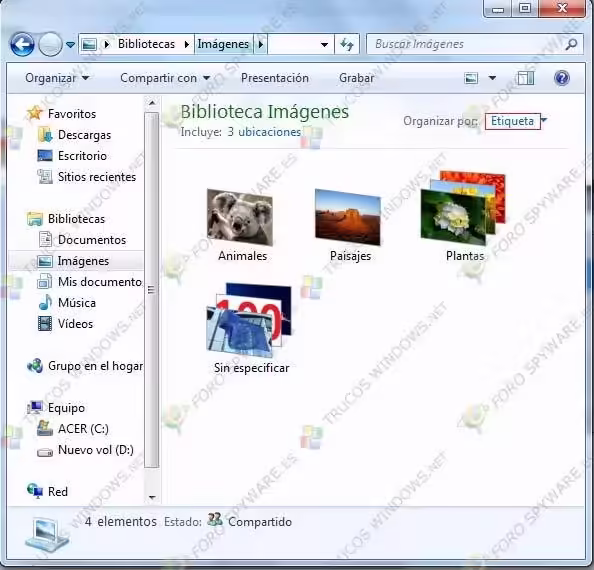Refresh the address bar location

pyautogui.click(x=347, y=44)
